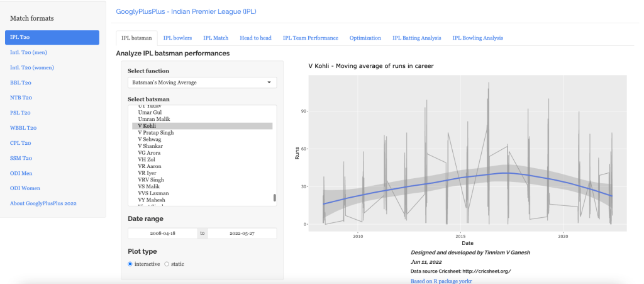
Task: Pick VVS Laxman from the batsman list
Action: [153, 193]
